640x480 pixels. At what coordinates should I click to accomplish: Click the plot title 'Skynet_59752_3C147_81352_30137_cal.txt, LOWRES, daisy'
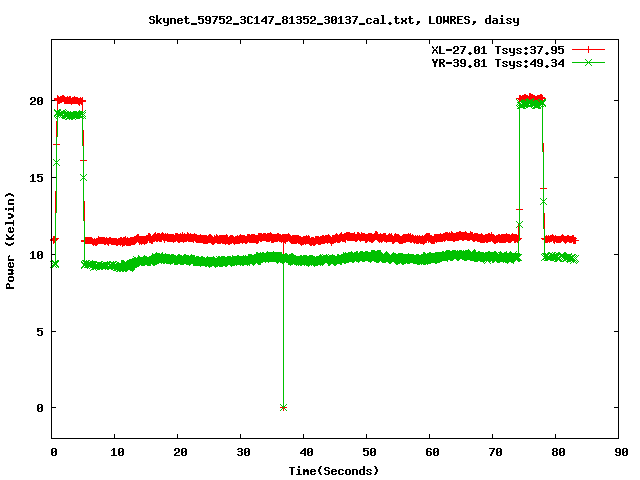[x=333, y=20]
